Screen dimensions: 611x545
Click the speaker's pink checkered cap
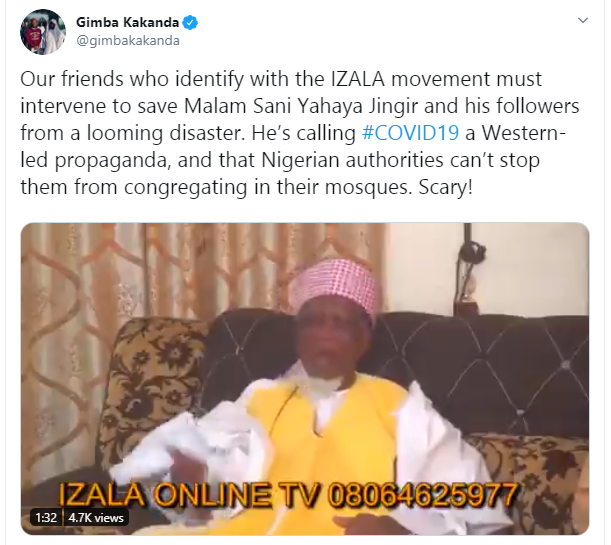335,283
